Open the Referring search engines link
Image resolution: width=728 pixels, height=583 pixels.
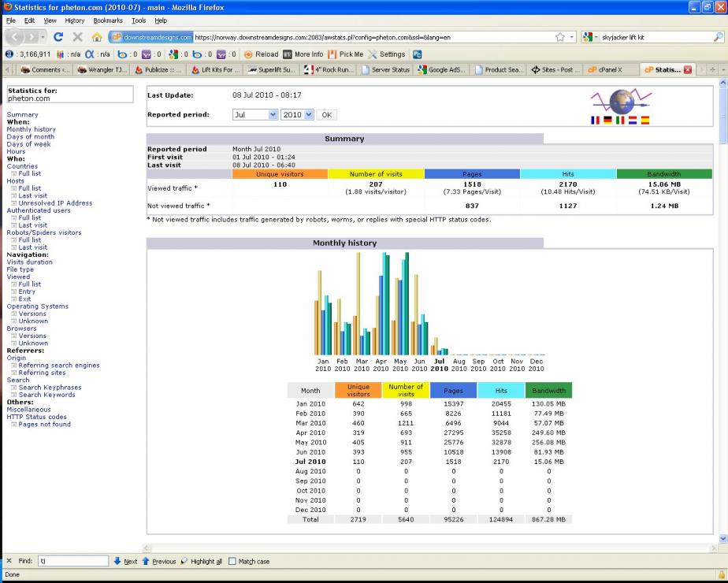tap(59, 366)
